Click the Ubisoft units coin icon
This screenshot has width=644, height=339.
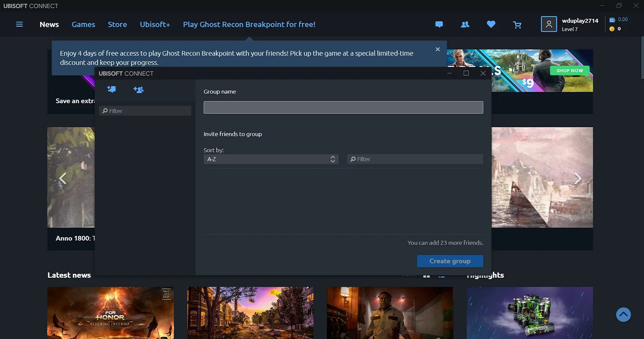[x=612, y=29]
